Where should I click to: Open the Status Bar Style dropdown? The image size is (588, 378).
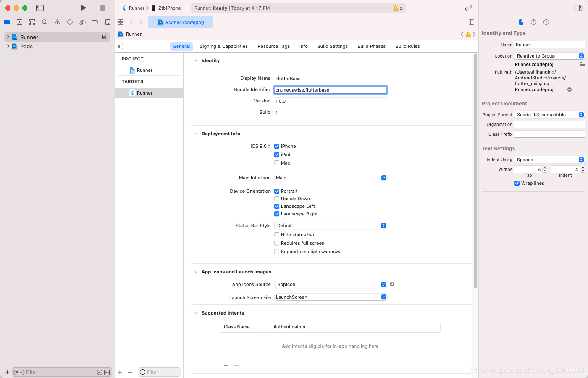point(331,226)
